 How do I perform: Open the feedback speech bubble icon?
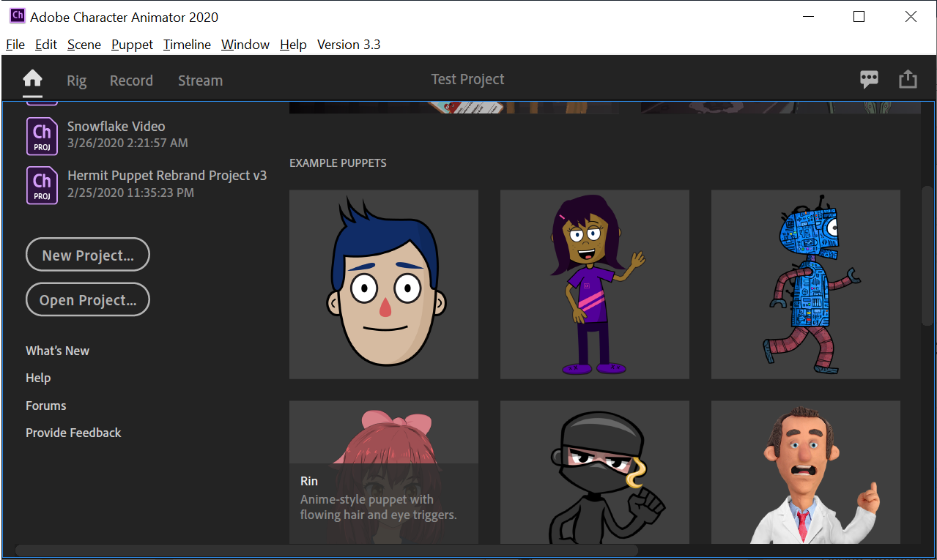[869, 79]
